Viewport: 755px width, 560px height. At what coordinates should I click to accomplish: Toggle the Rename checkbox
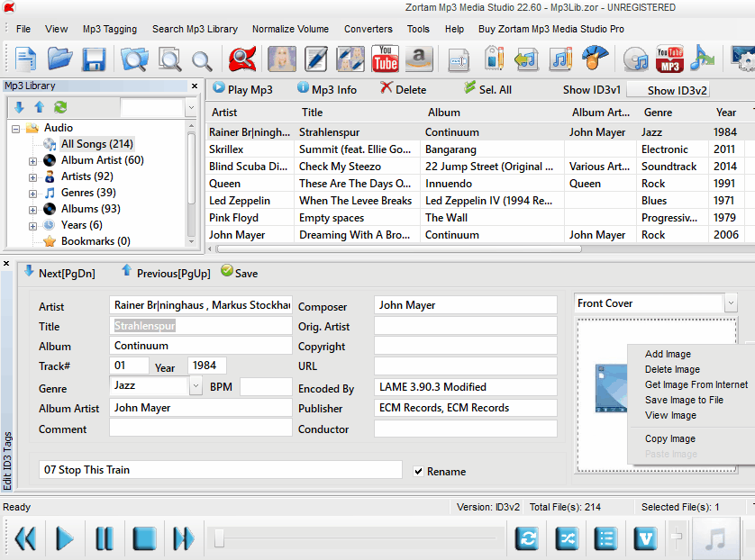click(418, 472)
